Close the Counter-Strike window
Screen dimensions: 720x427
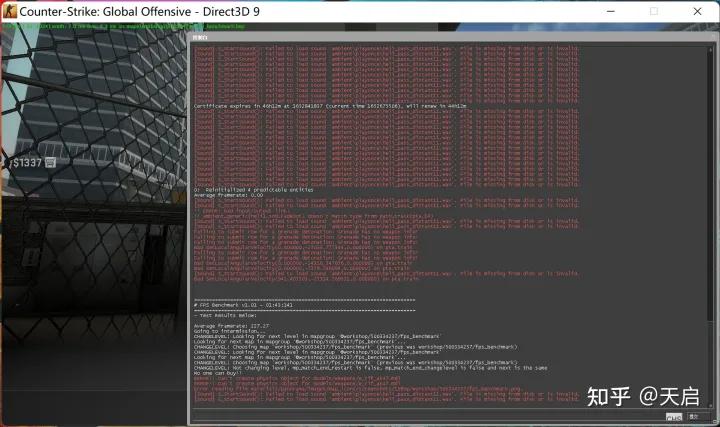click(697, 11)
